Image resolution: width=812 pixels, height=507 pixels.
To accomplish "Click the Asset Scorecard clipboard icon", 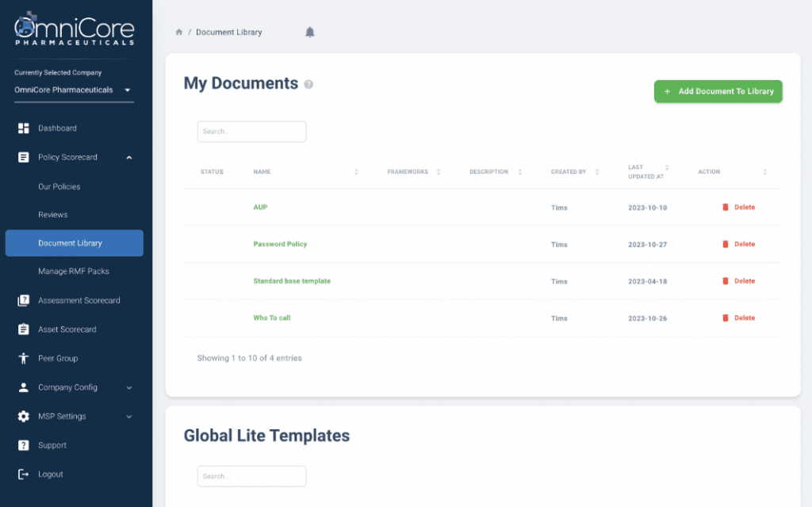I will tap(24, 329).
